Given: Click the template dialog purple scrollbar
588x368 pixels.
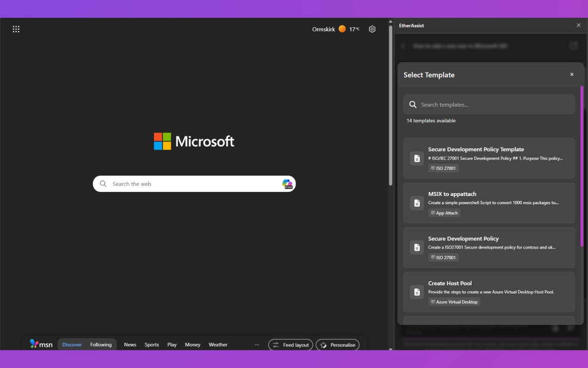Looking at the screenshot, I should click(582, 166).
